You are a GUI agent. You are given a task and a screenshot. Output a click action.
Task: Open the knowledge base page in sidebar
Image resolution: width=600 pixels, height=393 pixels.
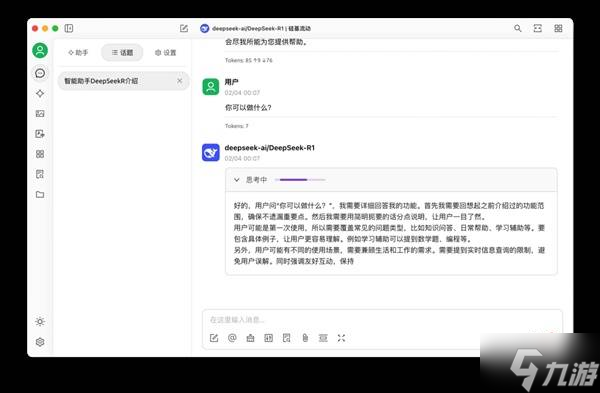coord(40,174)
